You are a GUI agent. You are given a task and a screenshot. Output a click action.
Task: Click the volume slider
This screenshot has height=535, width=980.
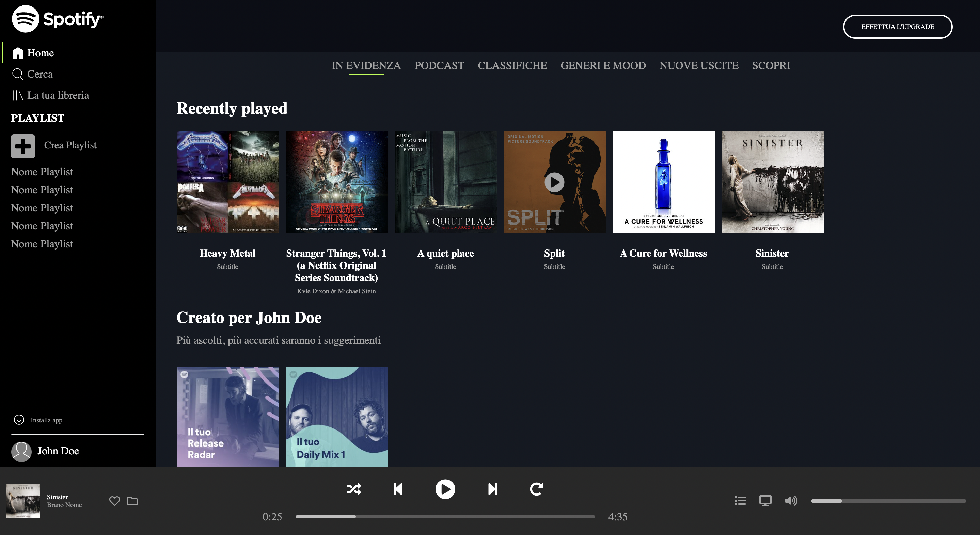[x=888, y=501]
